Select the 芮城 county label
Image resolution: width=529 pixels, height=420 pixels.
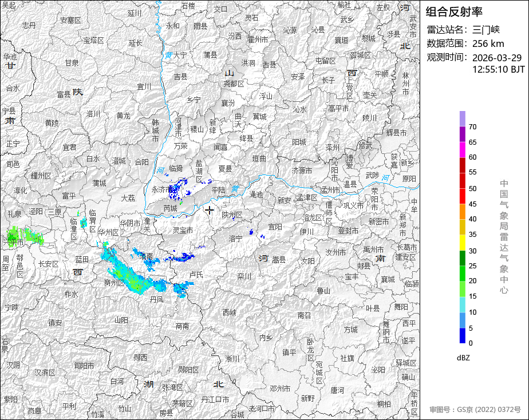click(x=170, y=209)
